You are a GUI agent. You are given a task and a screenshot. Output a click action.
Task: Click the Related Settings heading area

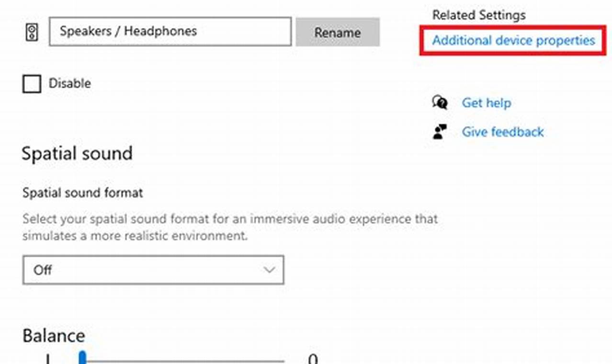point(478,15)
